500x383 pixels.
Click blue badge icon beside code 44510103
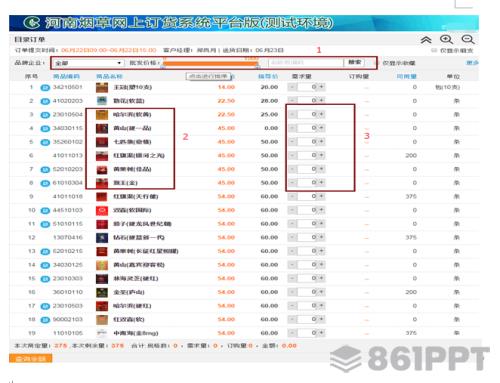pyautogui.click(x=45, y=211)
